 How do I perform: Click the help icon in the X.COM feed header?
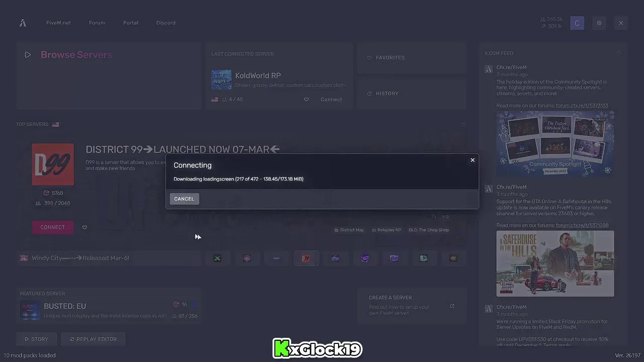[x=619, y=53]
